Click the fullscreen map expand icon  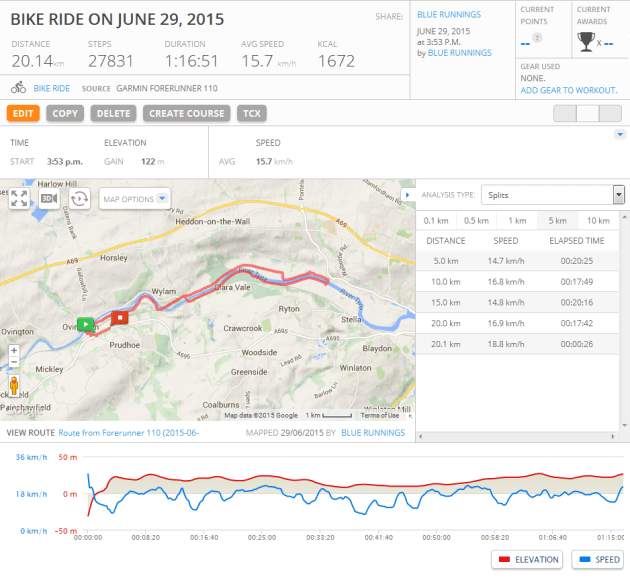click(x=19, y=198)
